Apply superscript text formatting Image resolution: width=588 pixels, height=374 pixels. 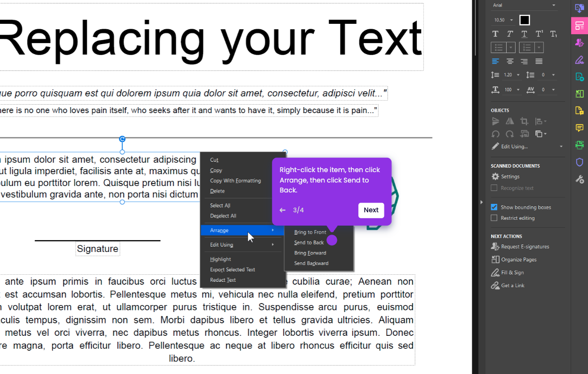pos(539,34)
